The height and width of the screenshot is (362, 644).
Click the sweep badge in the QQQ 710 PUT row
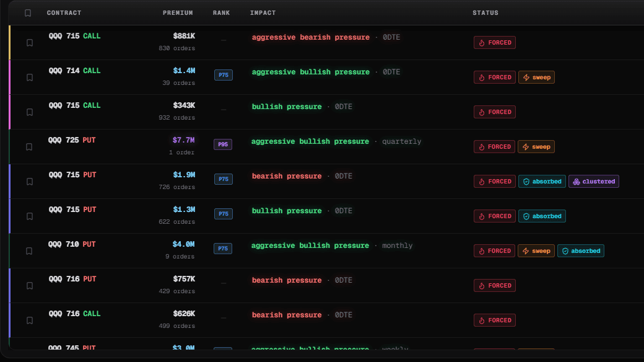(x=536, y=251)
